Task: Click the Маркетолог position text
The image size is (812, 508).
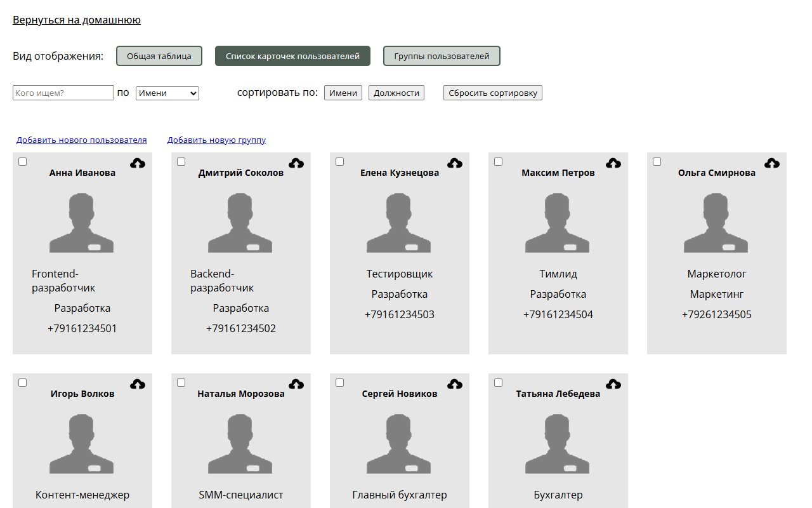Action: click(717, 274)
